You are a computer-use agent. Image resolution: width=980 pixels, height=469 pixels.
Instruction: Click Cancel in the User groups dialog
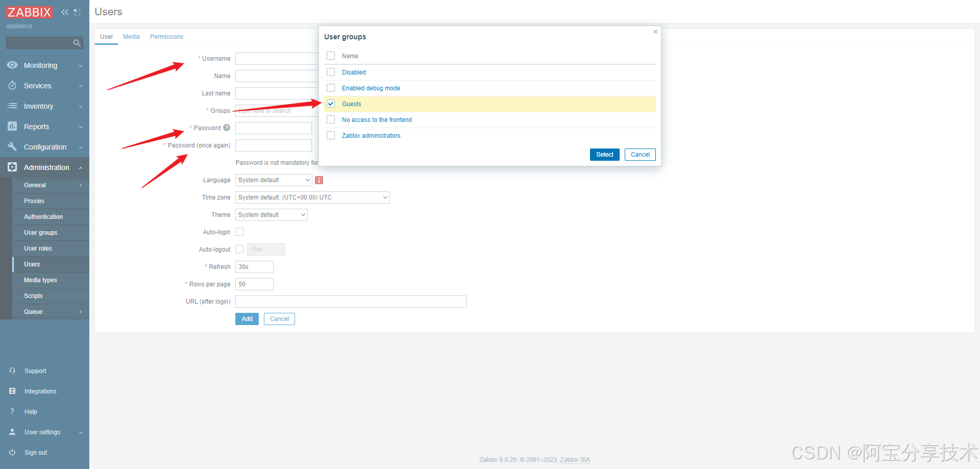pos(640,155)
